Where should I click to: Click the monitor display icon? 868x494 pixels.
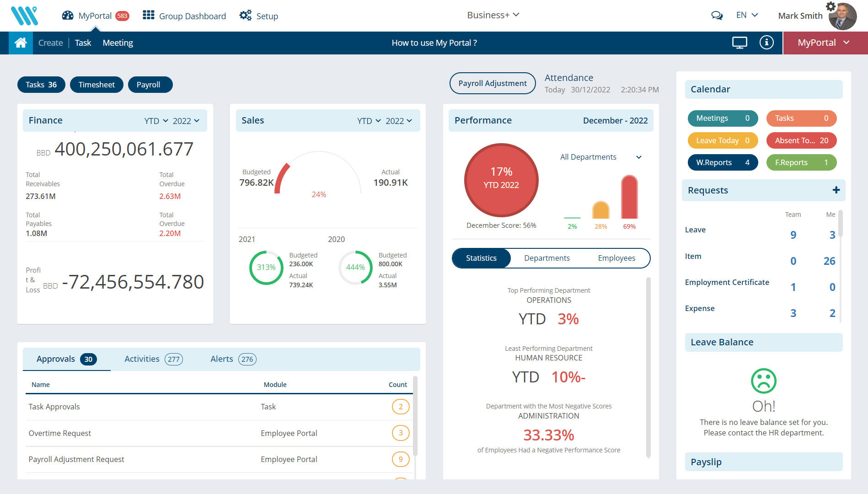[739, 43]
